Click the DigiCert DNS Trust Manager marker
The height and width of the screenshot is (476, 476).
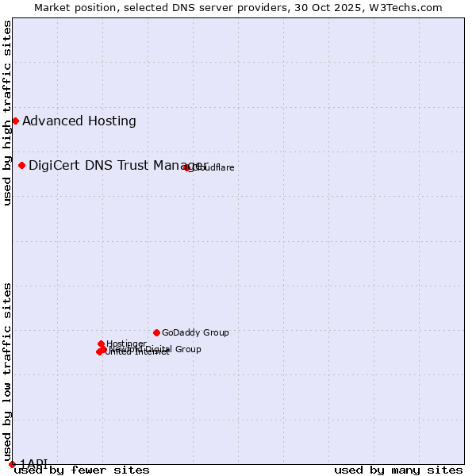pos(21,165)
